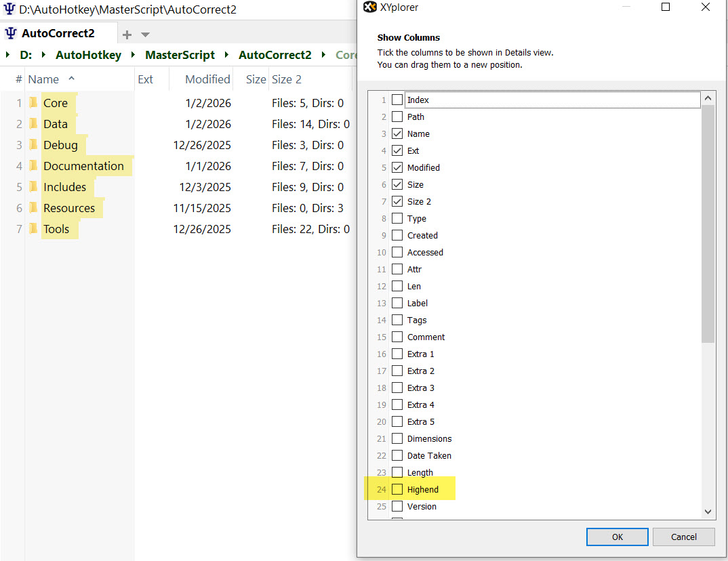This screenshot has height=561, width=728.
Task: Click the Includes folder icon
Action: (33, 187)
